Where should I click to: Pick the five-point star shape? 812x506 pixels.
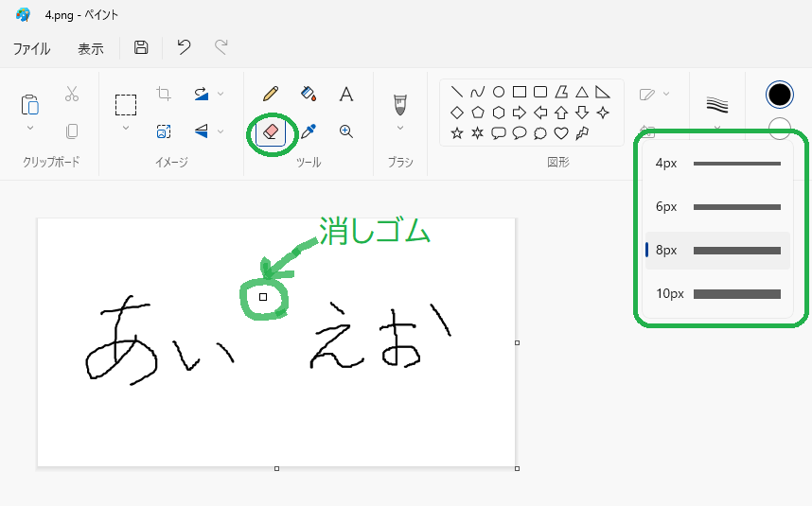[457, 133]
